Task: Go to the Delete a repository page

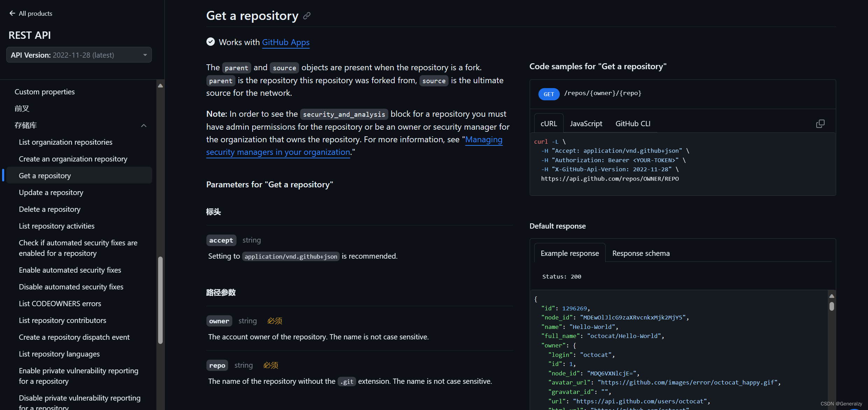Action: click(x=50, y=209)
